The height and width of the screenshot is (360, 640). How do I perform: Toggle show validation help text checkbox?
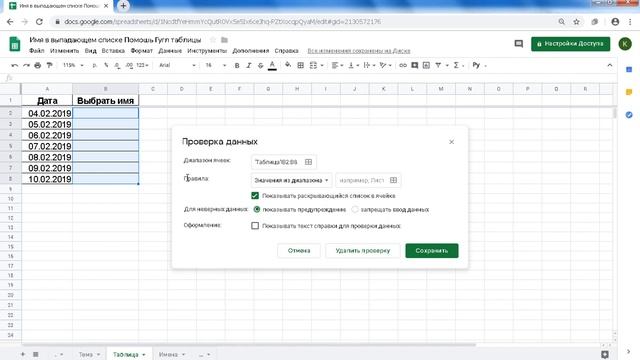point(255,225)
